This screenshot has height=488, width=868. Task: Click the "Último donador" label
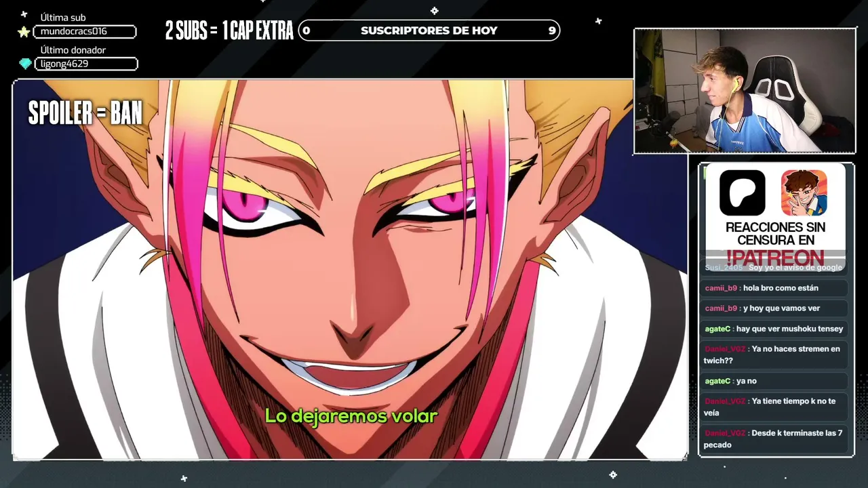(73, 50)
